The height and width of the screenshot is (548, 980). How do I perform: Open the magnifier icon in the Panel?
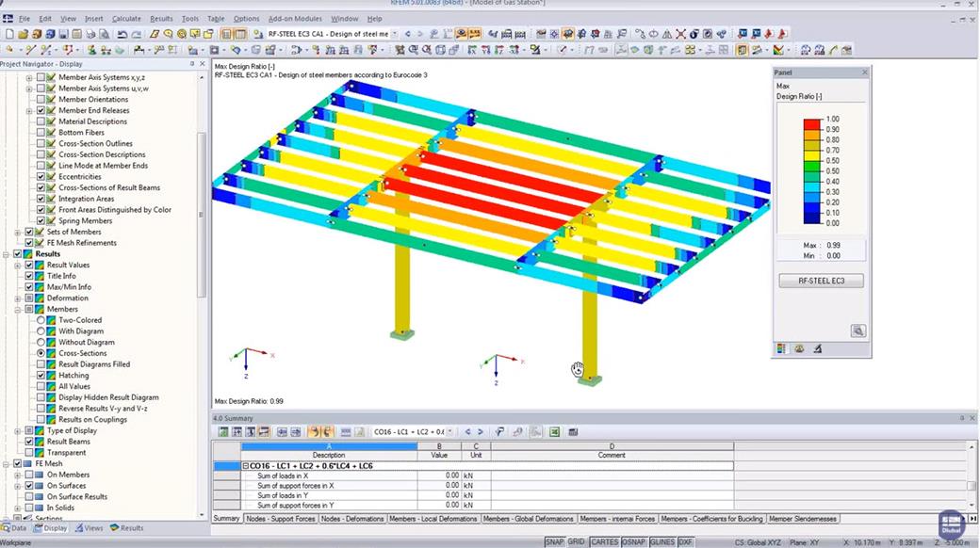(x=858, y=330)
